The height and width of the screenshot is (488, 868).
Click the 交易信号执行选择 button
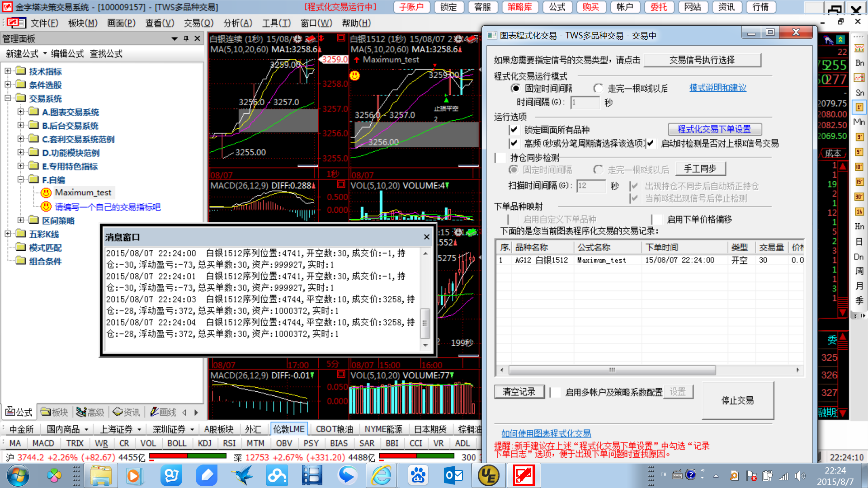point(702,60)
